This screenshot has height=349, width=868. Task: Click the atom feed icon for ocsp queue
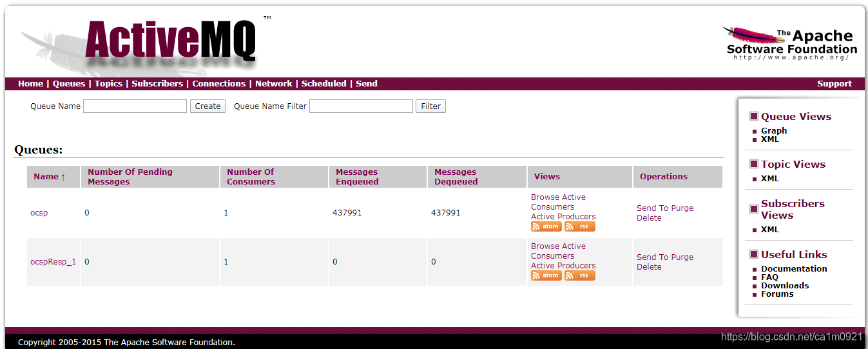coord(546,226)
